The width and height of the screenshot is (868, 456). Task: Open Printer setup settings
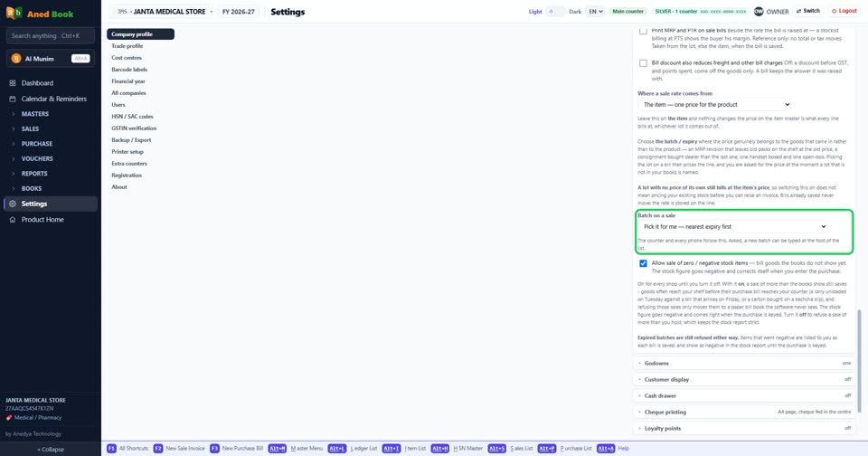click(x=141, y=152)
